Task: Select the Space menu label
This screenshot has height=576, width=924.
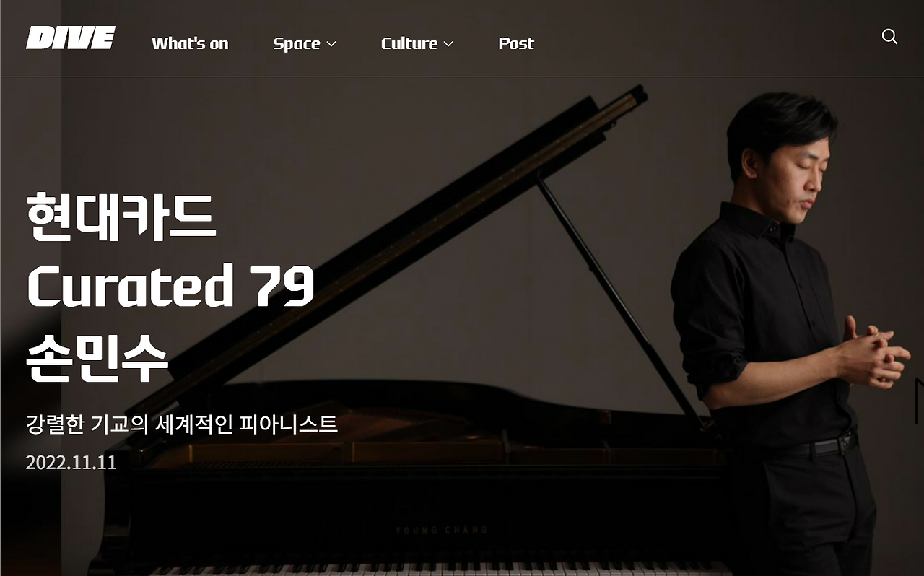Action: (x=297, y=44)
